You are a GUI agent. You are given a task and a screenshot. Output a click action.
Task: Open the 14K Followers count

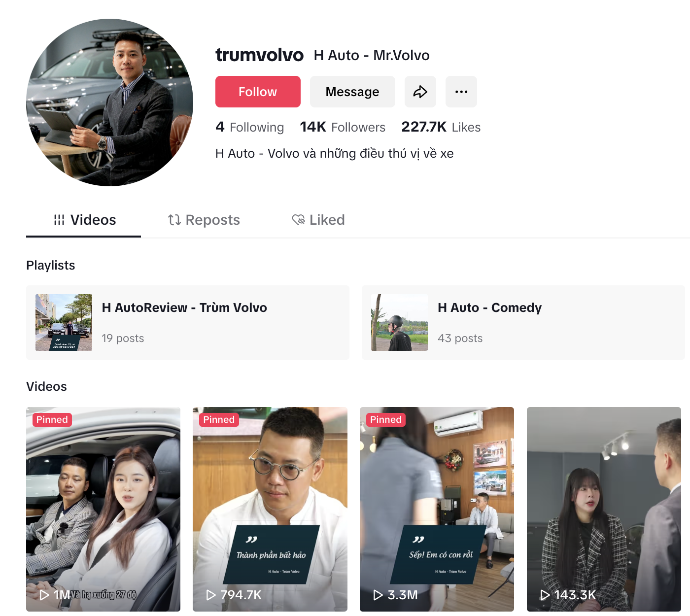[x=343, y=127]
